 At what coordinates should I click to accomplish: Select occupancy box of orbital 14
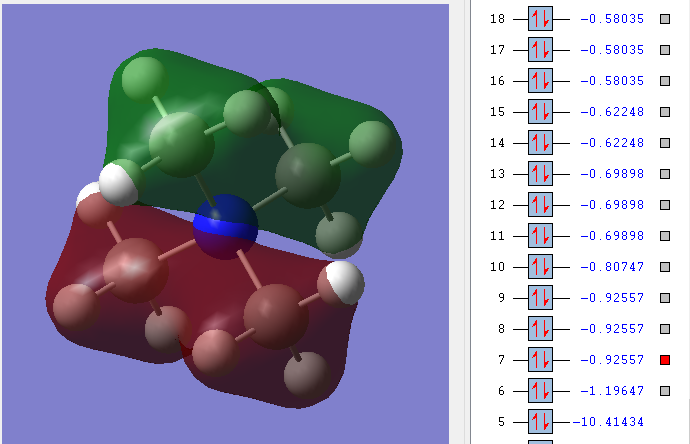pos(540,143)
